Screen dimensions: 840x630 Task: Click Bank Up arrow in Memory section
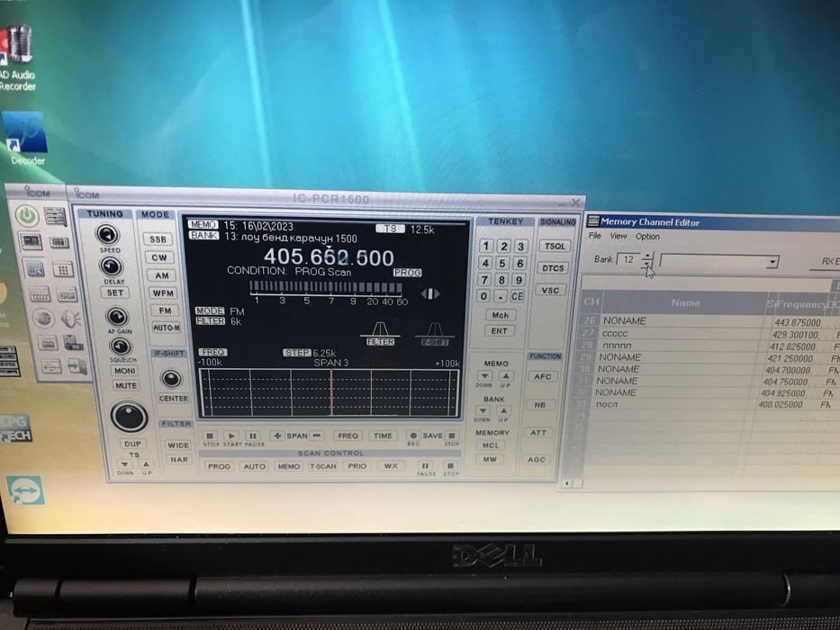(x=503, y=411)
